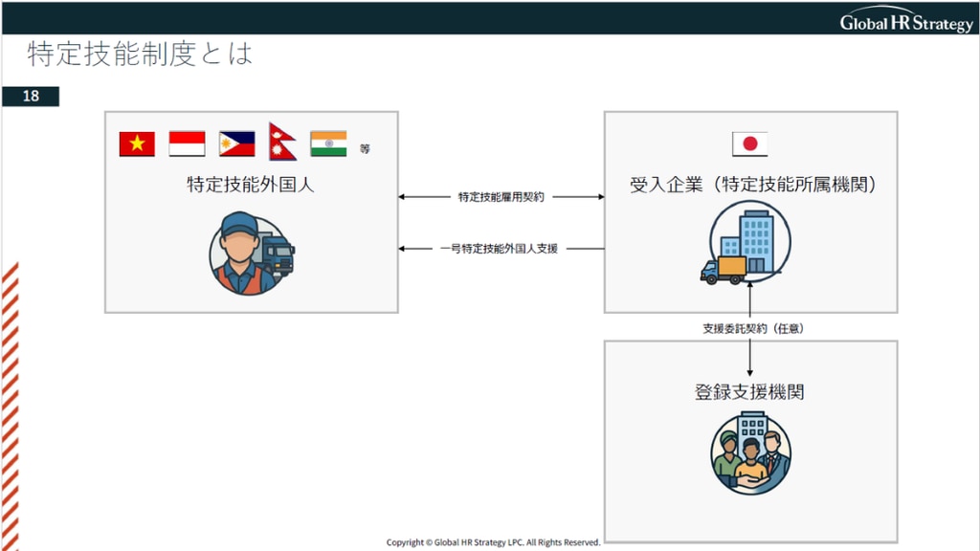Click the 登録支援機関 heading text

(x=749, y=392)
